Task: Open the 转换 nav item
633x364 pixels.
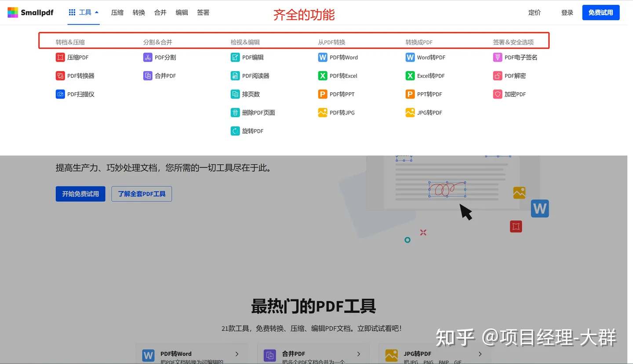Action: click(x=139, y=13)
